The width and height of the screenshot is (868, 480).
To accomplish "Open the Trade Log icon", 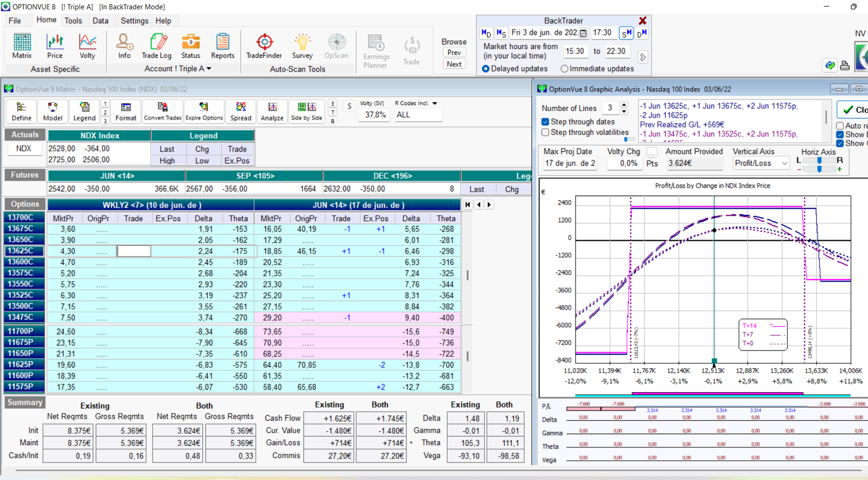I will pos(156,46).
